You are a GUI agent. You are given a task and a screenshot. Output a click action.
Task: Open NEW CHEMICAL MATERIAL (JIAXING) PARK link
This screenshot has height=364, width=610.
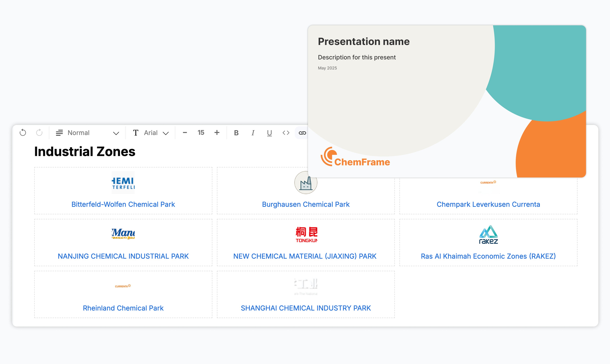(x=305, y=256)
